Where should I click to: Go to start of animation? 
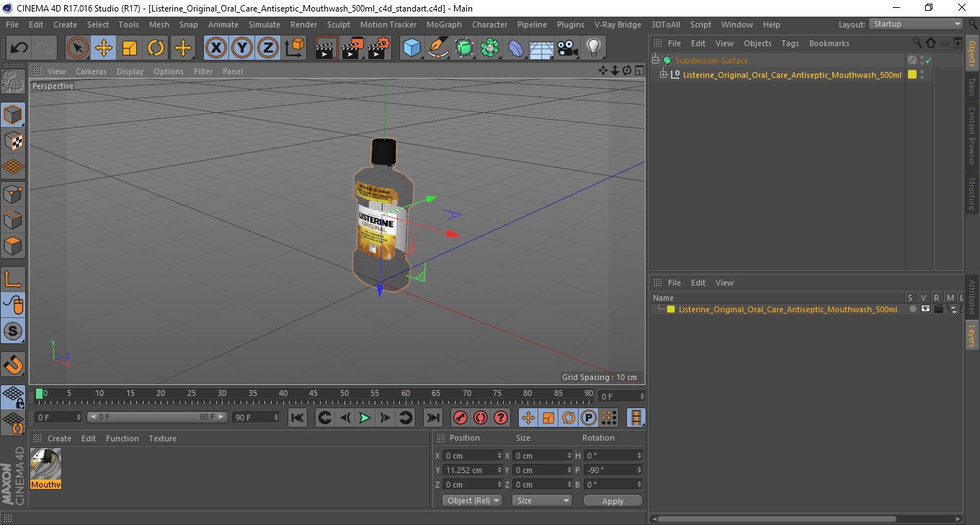tap(298, 418)
